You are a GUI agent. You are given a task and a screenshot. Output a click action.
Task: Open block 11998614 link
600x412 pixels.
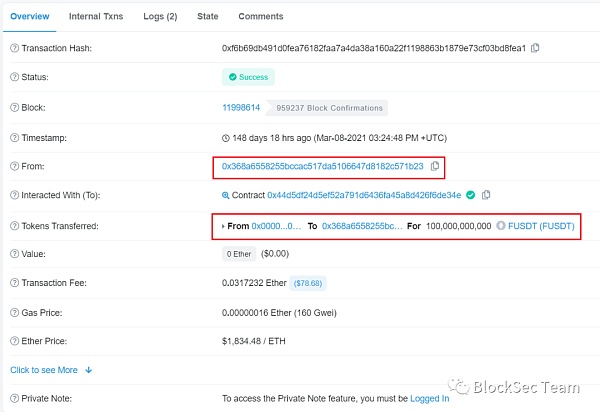pyautogui.click(x=241, y=107)
